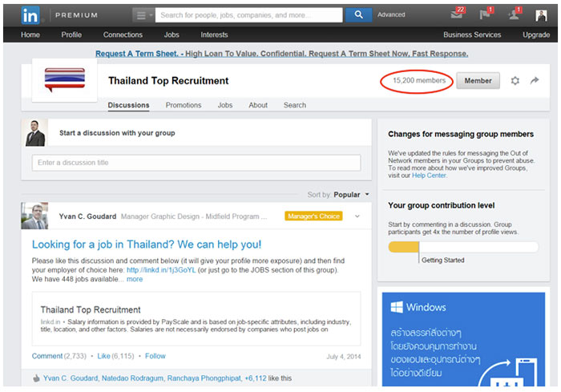Click the thumbs-up icon beside likers list
Image resolution: width=561 pixels, height=392 pixels.
pos(36,378)
